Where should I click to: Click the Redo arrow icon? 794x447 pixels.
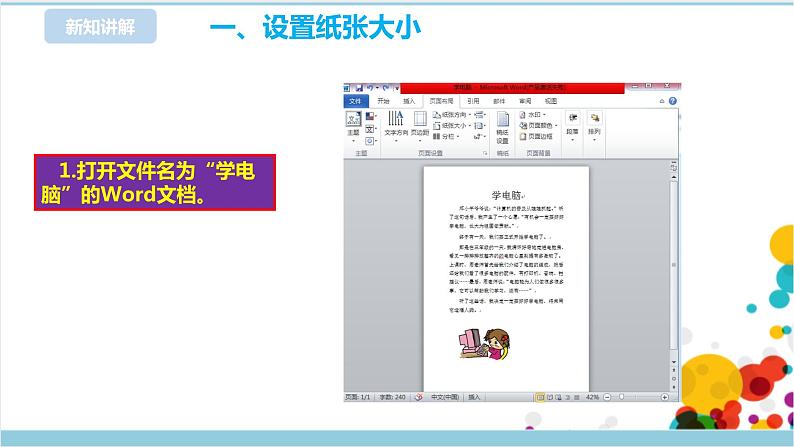pos(386,88)
